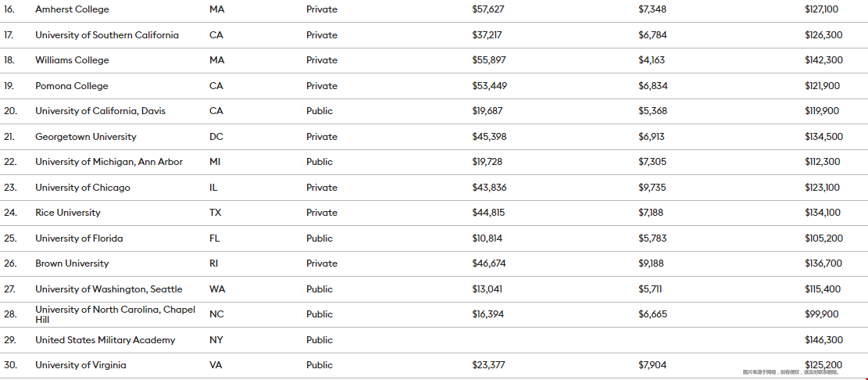Select University of North Carolina, Chapel Hill
The height and width of the screenshot is (380, 868).
pos(115,314)
